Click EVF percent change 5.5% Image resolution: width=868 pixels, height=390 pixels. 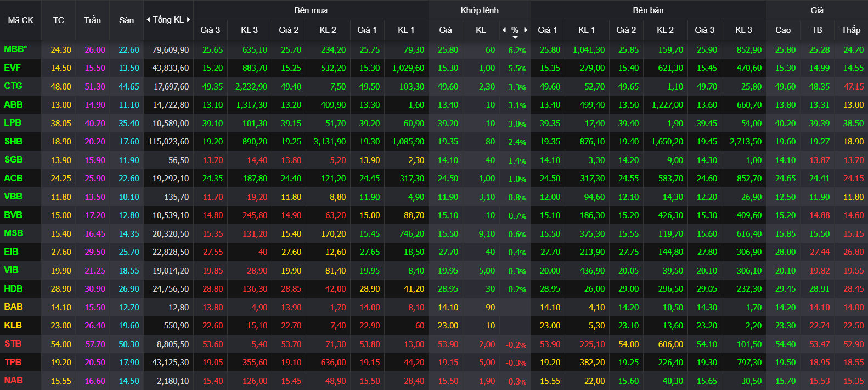tap(517, 69)
